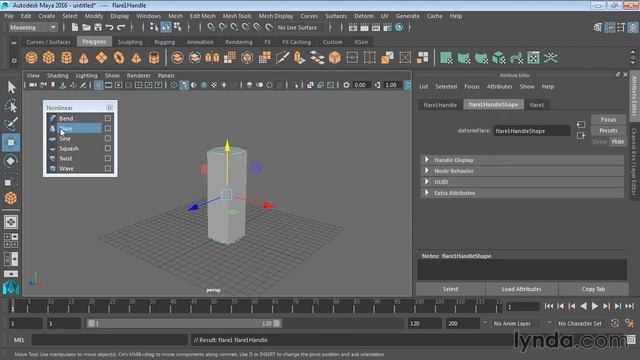Activate the Scale tool in toolbox

(x=11, y=180)
